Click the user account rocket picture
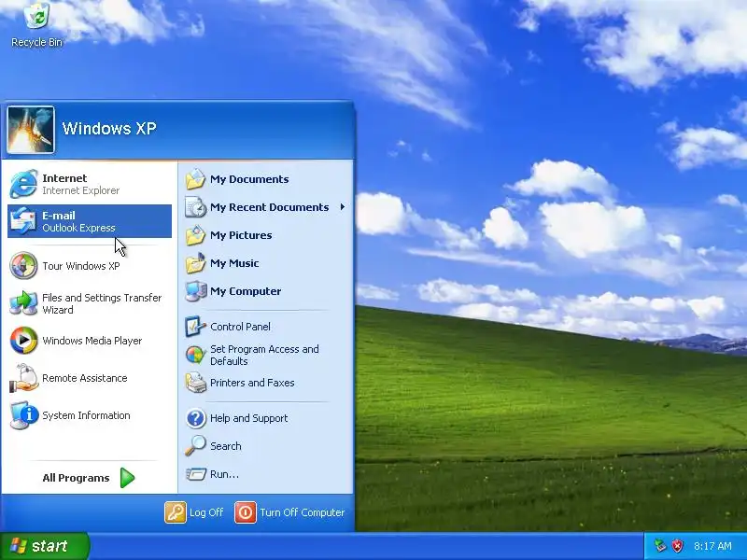The height and width of the screenshot is (560, 747). (31, 130)
